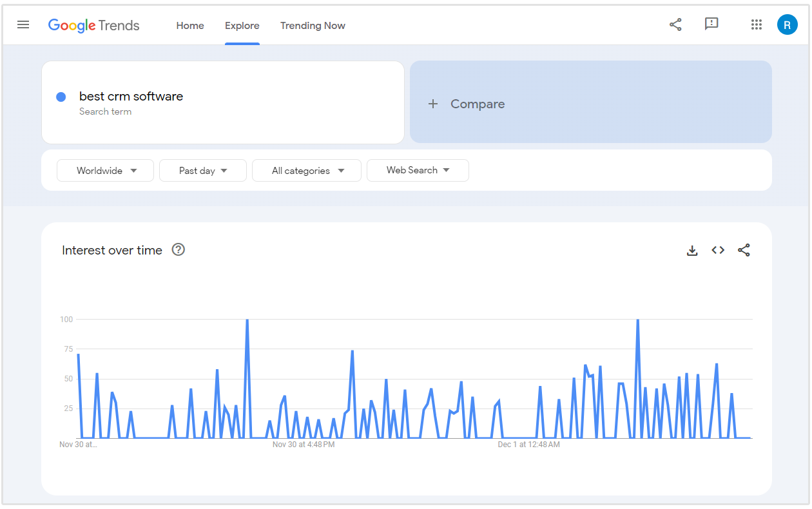Switch to the Trending Now tab
812x509 pixels.
click(313, 26)
